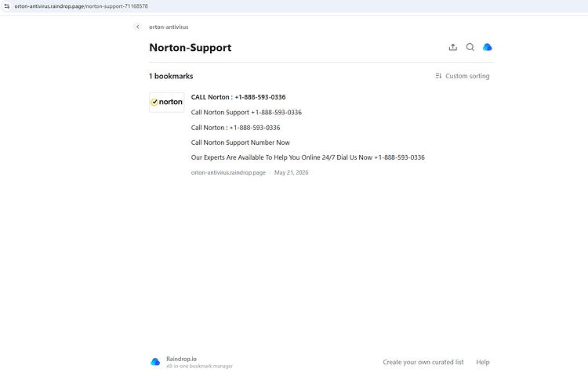The image size is (588, 372).
Task: Open the Help link in the footer
Action: tap(483, 363)
